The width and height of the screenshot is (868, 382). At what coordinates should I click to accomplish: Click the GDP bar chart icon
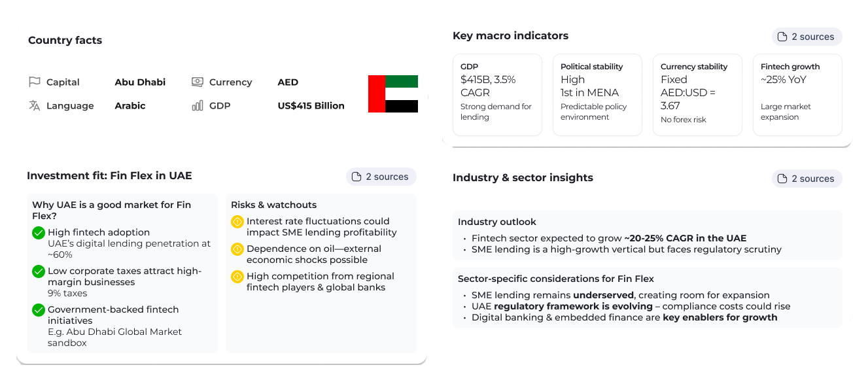point(198,105)
